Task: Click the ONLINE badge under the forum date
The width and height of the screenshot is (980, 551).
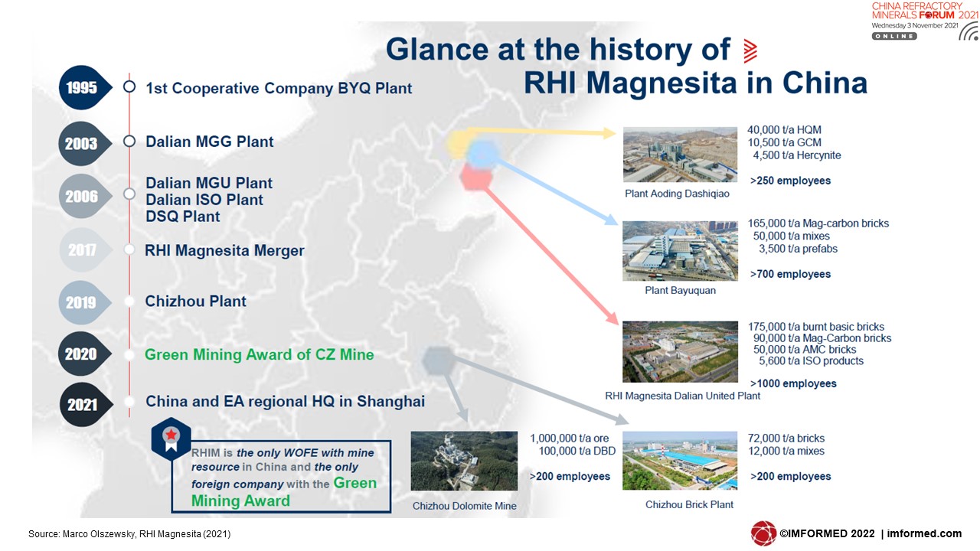Action: click(893, 36)
